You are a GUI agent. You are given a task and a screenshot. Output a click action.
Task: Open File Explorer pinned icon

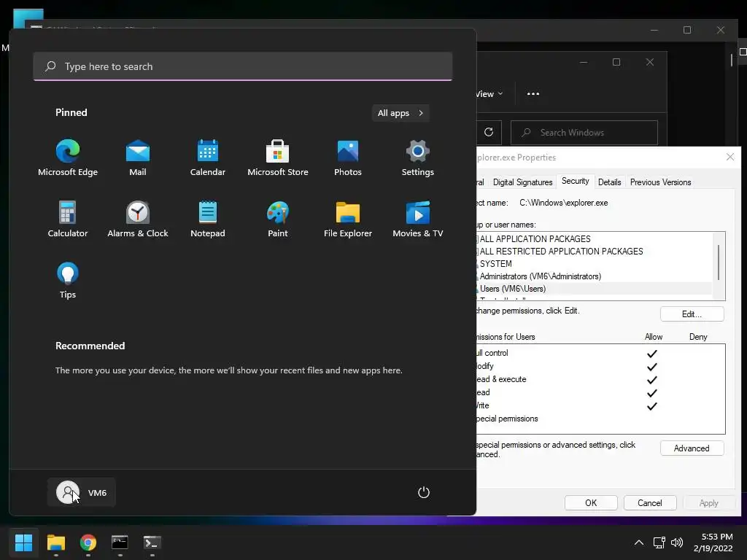(x=348, y=219)
